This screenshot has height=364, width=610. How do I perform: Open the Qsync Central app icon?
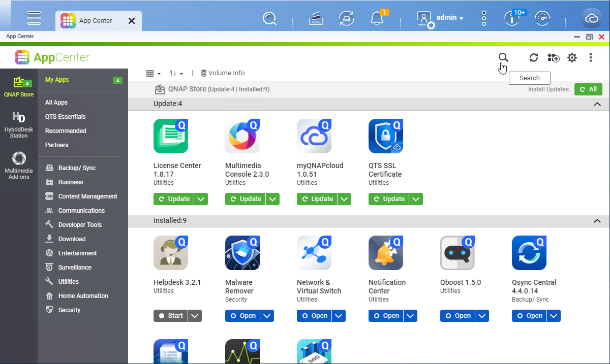pyautogui.click(x=529, y=253)
